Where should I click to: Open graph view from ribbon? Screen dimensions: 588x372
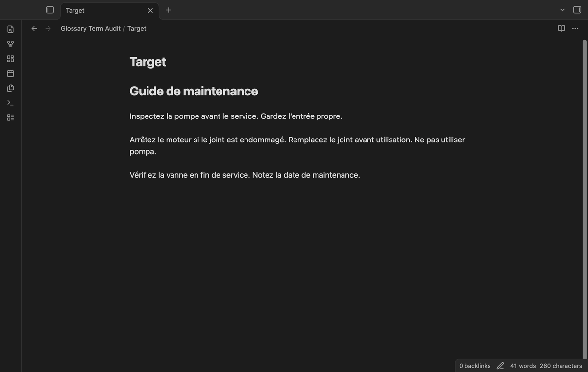tap(10, 44)
